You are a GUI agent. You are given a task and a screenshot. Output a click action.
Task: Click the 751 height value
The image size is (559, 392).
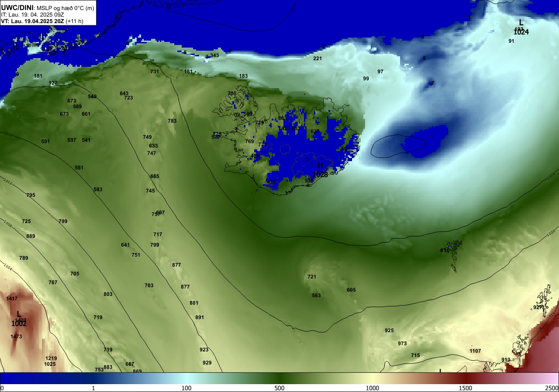coord(136,255)
